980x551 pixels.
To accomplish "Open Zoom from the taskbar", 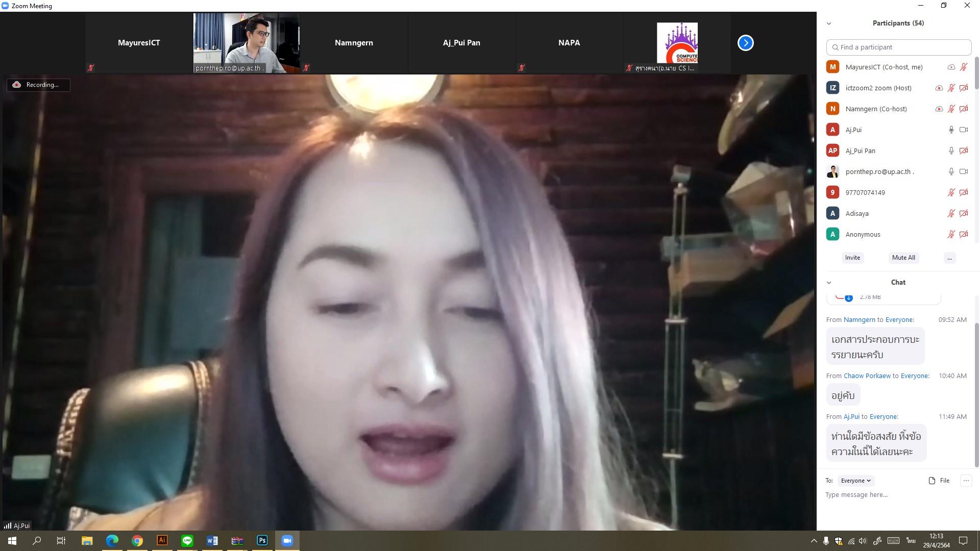I will [287, 541].
